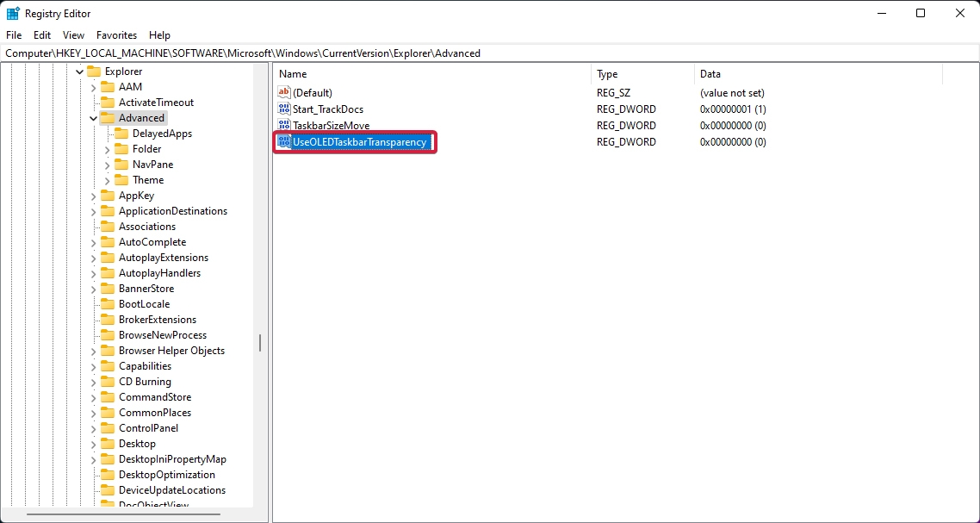Click the CD Burning folder icon

point(109,381)
